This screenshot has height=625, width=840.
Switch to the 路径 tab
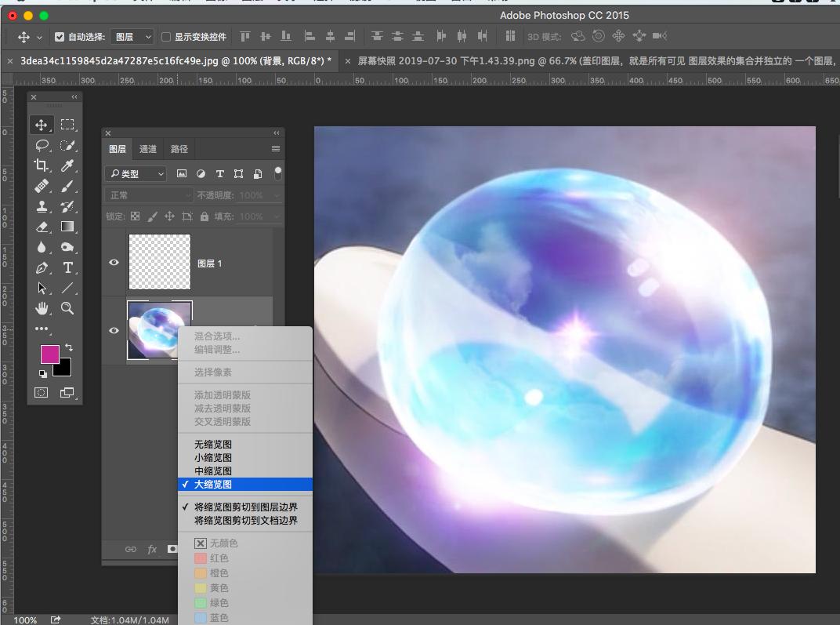(x=179, y=149)
